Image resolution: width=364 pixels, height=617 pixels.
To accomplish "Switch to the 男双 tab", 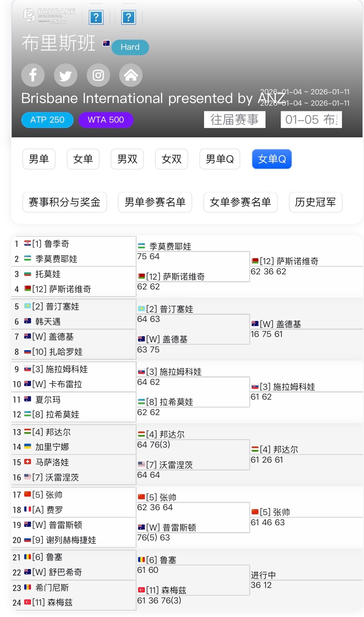I will point(127,159).
